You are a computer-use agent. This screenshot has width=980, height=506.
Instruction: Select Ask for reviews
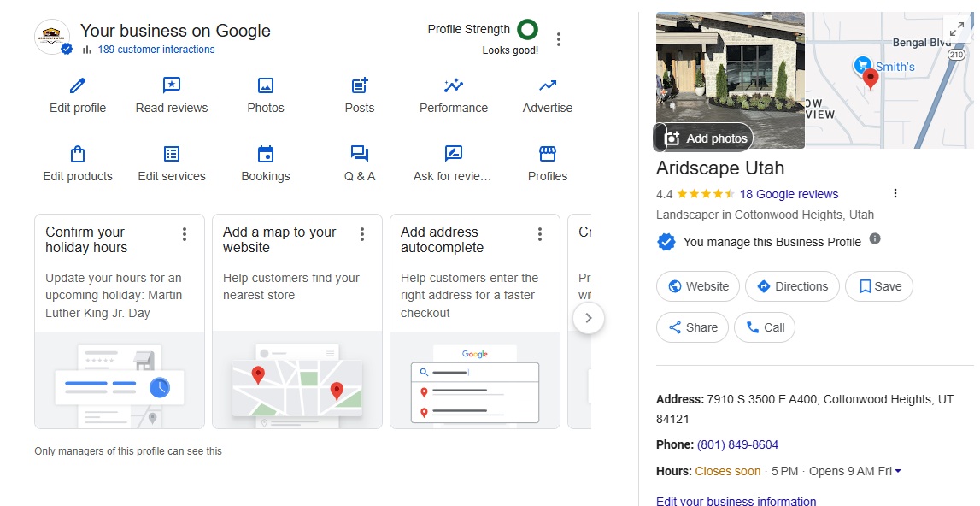[453, 155]
